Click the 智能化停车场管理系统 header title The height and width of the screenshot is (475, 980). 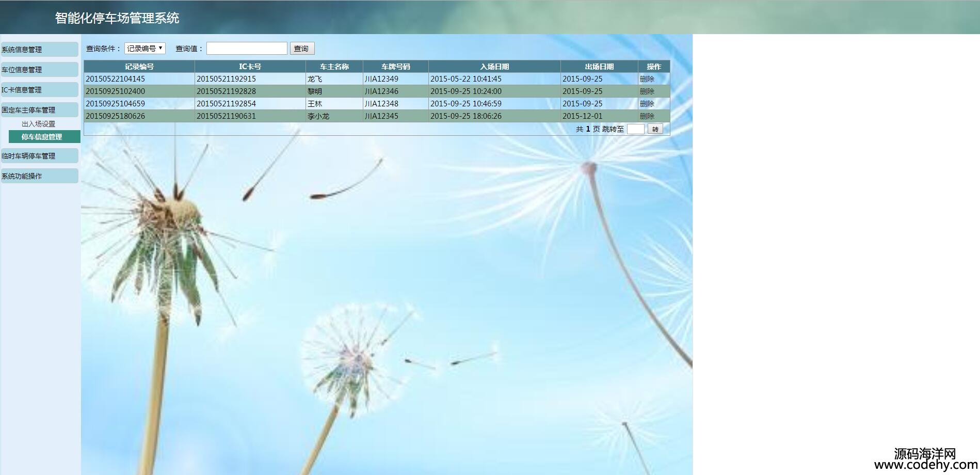coord(117,18)
